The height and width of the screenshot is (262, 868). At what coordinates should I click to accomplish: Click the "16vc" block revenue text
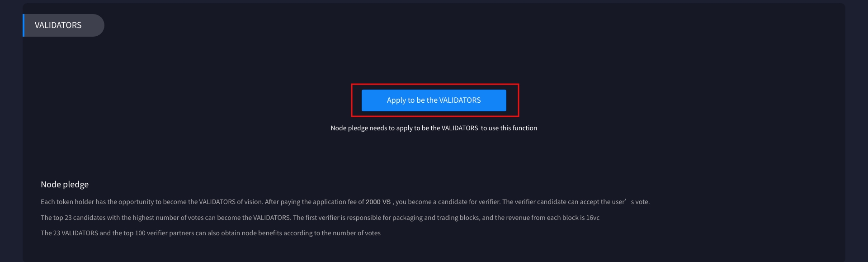point(593,218)
